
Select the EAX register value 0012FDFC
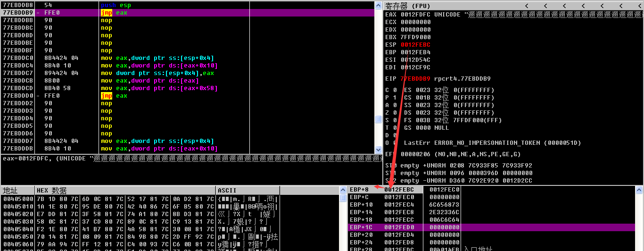415,15
